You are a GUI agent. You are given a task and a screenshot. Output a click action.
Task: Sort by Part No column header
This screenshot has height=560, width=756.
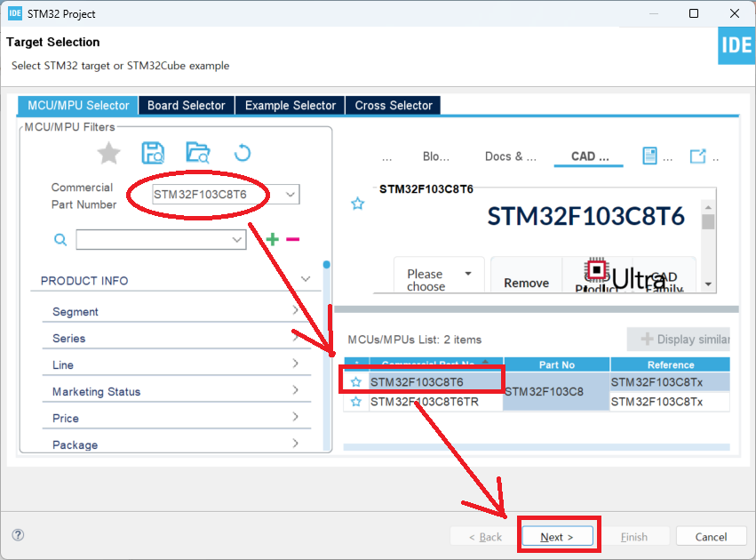[556, 364]
